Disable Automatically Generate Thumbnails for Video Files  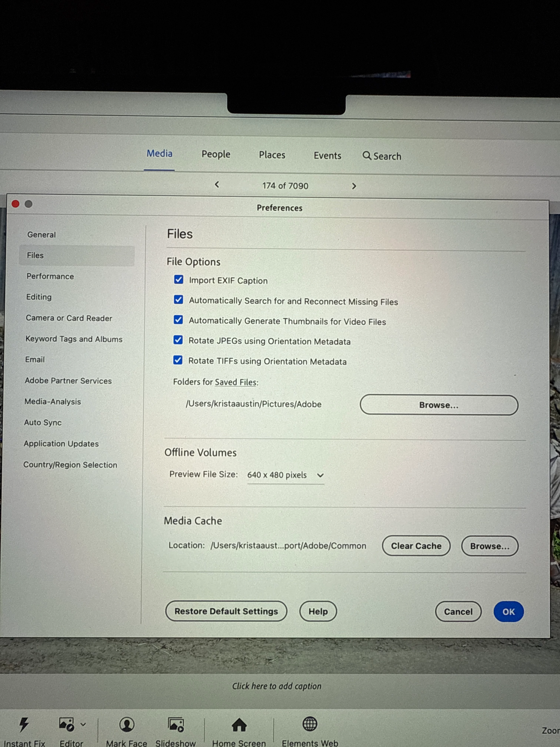coord(178,320)
